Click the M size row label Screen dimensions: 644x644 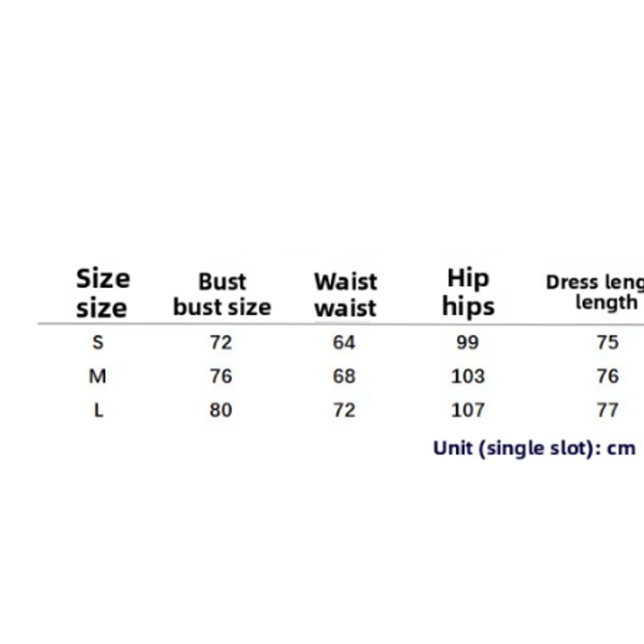(97, 376)
